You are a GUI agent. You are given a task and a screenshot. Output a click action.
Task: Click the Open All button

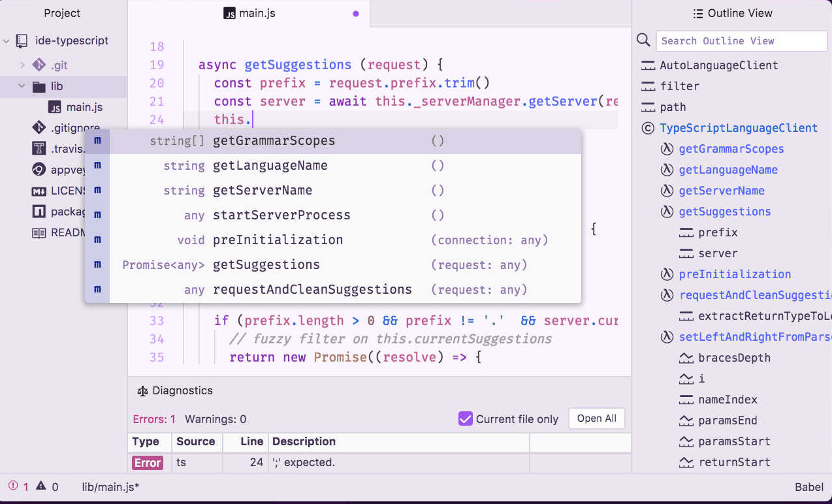click(x=597, y=418)
